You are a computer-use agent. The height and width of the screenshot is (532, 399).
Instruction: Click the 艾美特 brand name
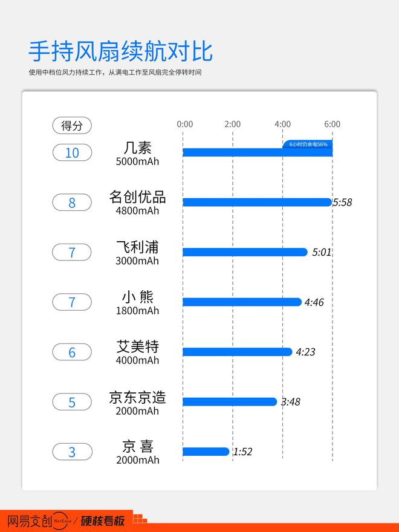tap(137, 346)
